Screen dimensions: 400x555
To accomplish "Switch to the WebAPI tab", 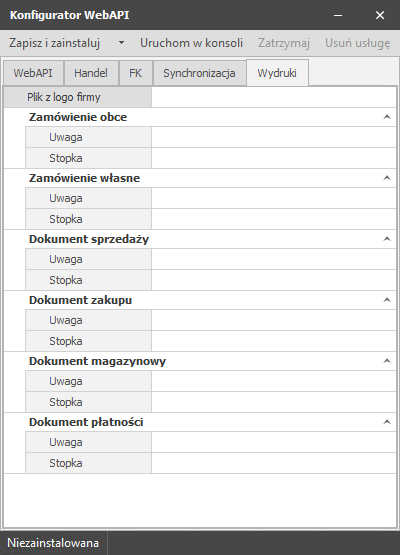I will 33,73.
